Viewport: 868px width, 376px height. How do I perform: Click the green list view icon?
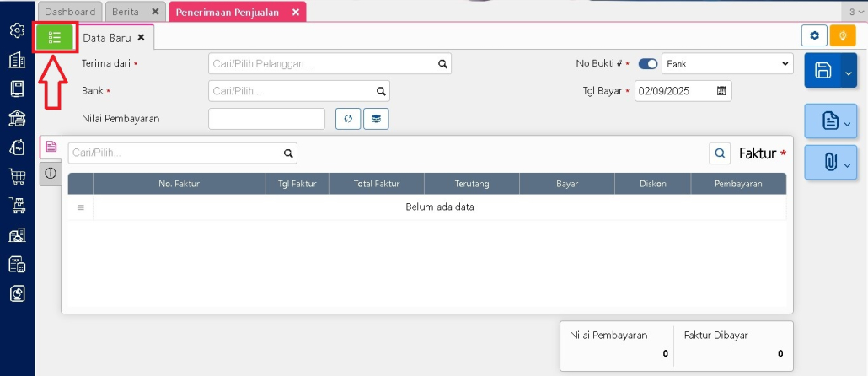(56, 37)
